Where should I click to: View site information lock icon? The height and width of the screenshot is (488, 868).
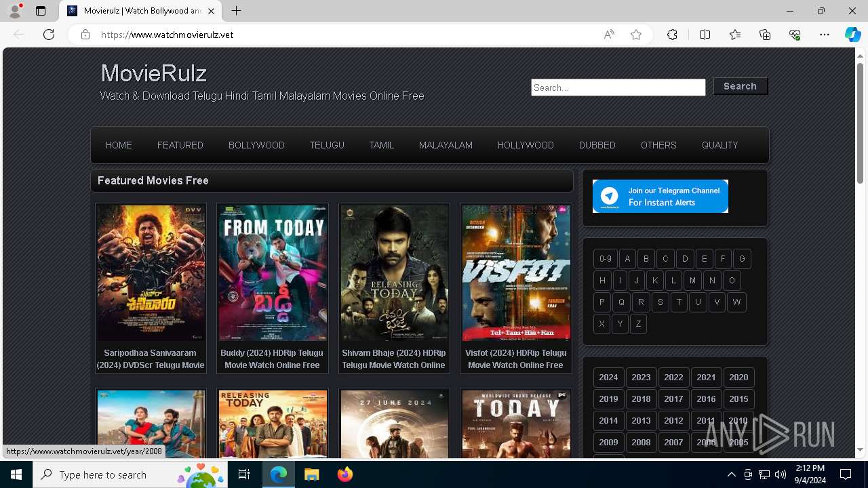(x=85, y=35)
